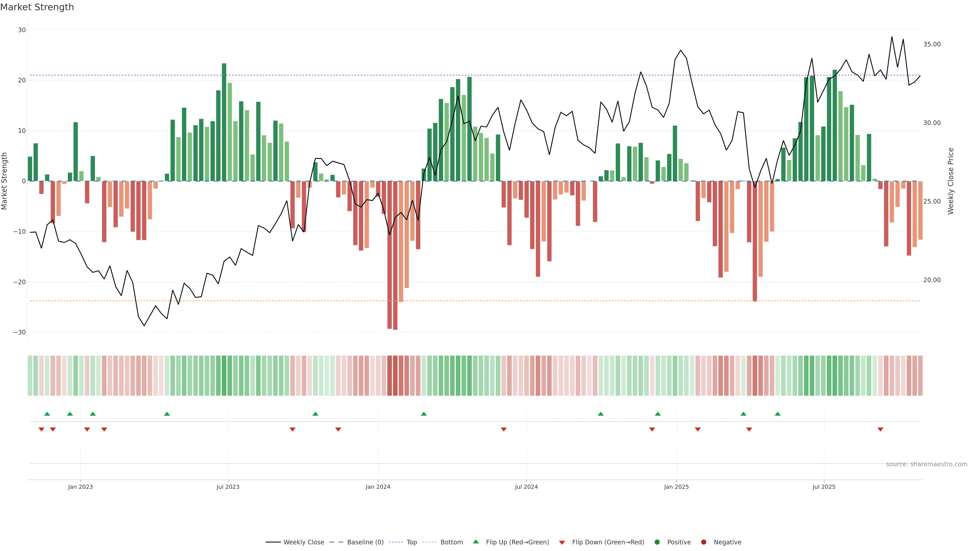
Task: Click the Jan 2024 x-axis label
Action: click(x=378, y=487)
